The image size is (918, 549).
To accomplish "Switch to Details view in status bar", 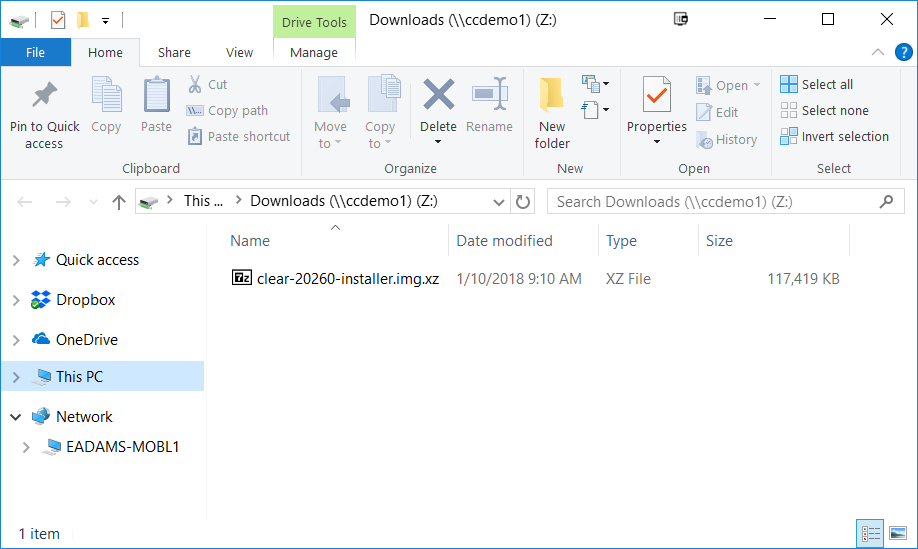I will [870, 533].
